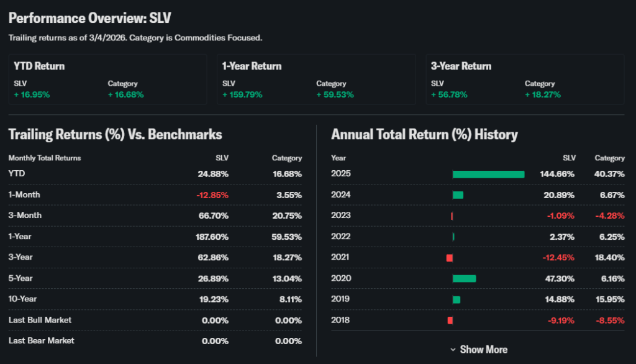636x364 pixels.
Task: Click the red 1-Month SLV value -12.85%
Action: pos(212,195)
